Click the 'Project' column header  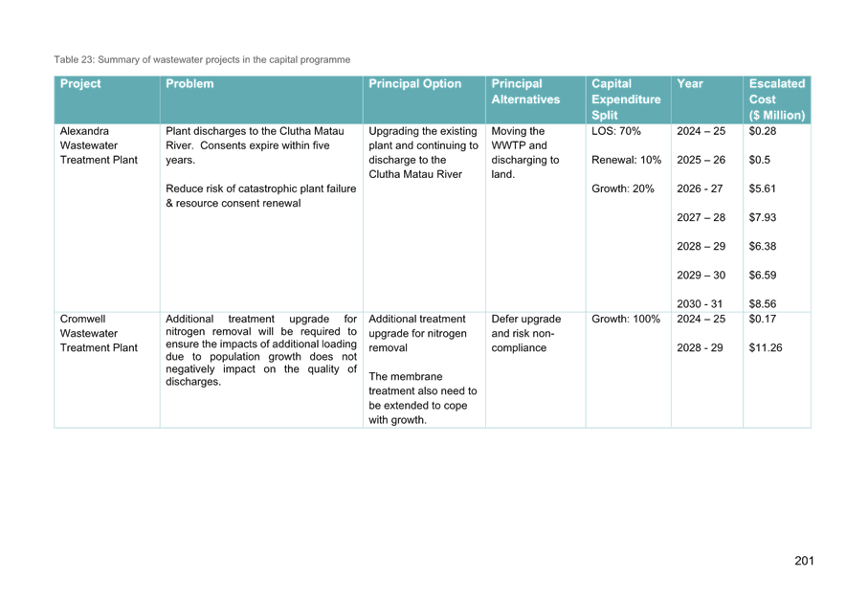click(80, 84)
